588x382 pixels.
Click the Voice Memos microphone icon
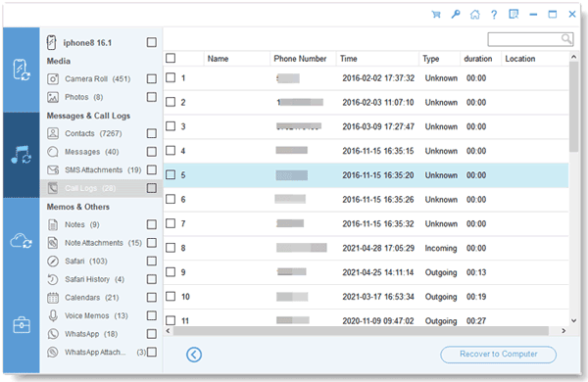point(53,315)
